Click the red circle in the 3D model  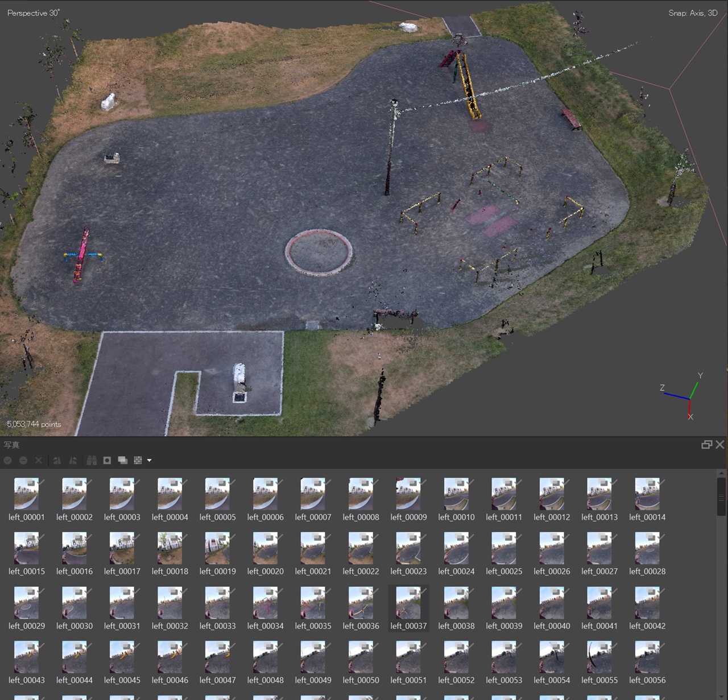click(x=318, y=252)
